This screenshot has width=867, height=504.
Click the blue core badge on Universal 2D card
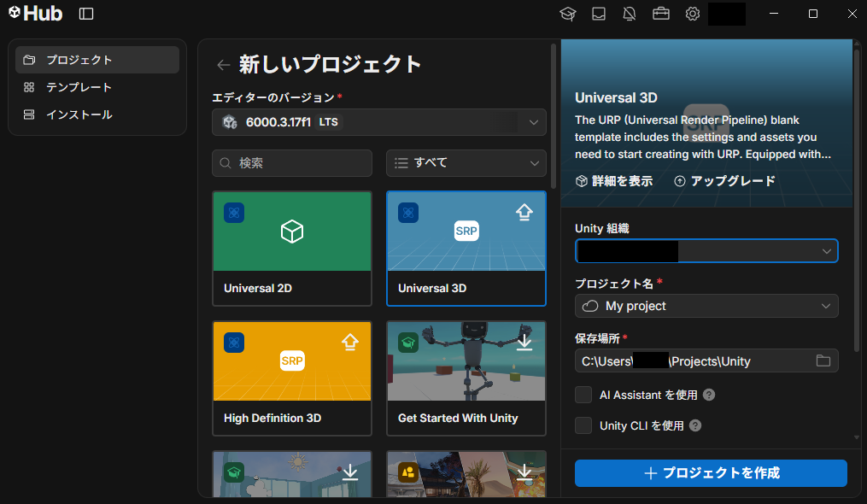[234, 213]
